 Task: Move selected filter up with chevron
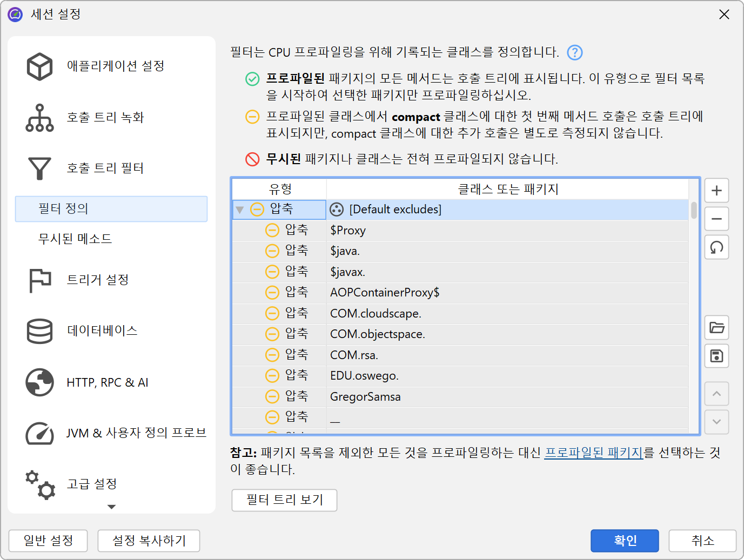(716, 394)
